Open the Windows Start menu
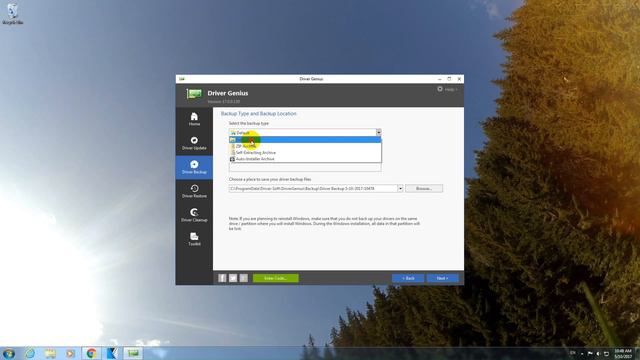Image resolution: width=640 pixels, height=360 pixels. pos(9,353)
